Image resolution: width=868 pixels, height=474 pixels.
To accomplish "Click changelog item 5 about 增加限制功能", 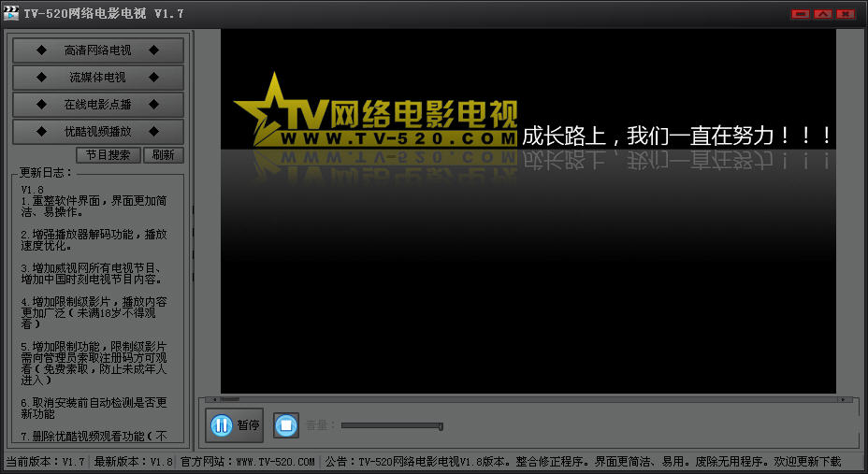I will [x=94, y=363].
